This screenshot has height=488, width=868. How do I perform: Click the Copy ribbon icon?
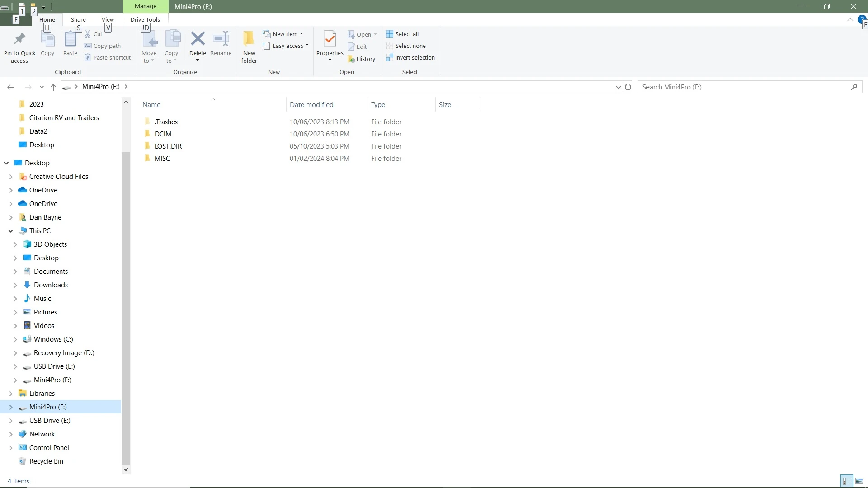click(x=47, y=40)
